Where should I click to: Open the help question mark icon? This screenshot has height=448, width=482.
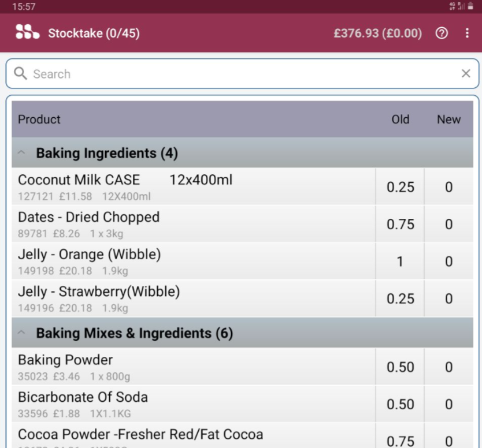(442, 33)
